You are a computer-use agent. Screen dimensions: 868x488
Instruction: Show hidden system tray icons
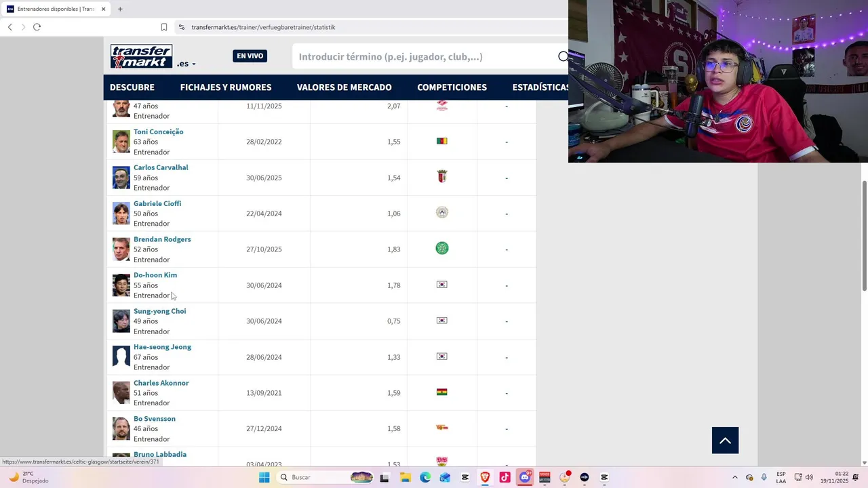tap(734, 477)
